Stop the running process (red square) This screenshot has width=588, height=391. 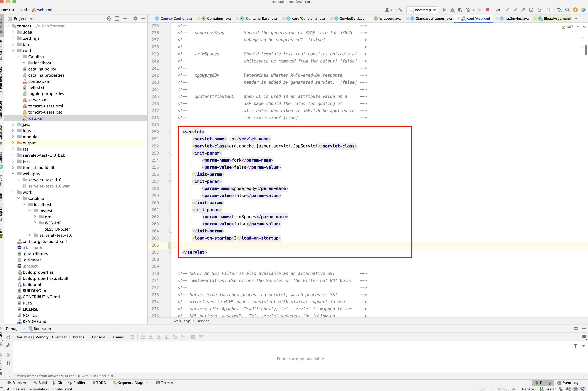click(x=488, y=10)
